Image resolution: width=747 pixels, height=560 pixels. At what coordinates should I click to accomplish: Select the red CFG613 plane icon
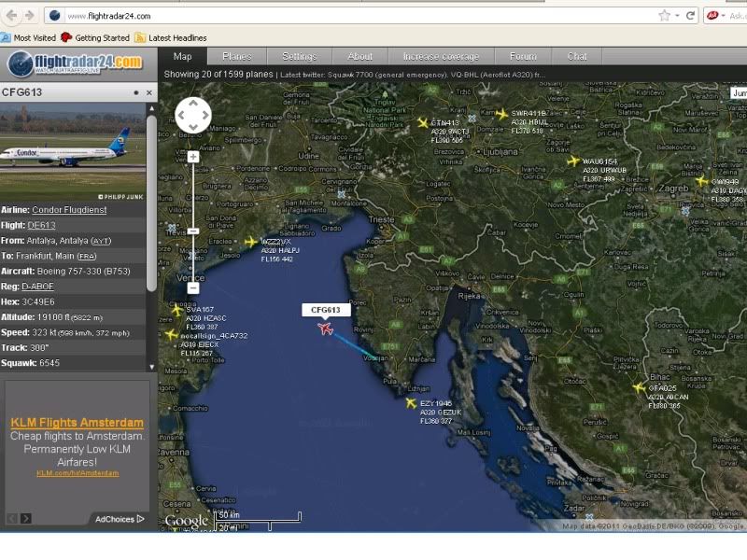pyautogui.click(x=325, y=329)
